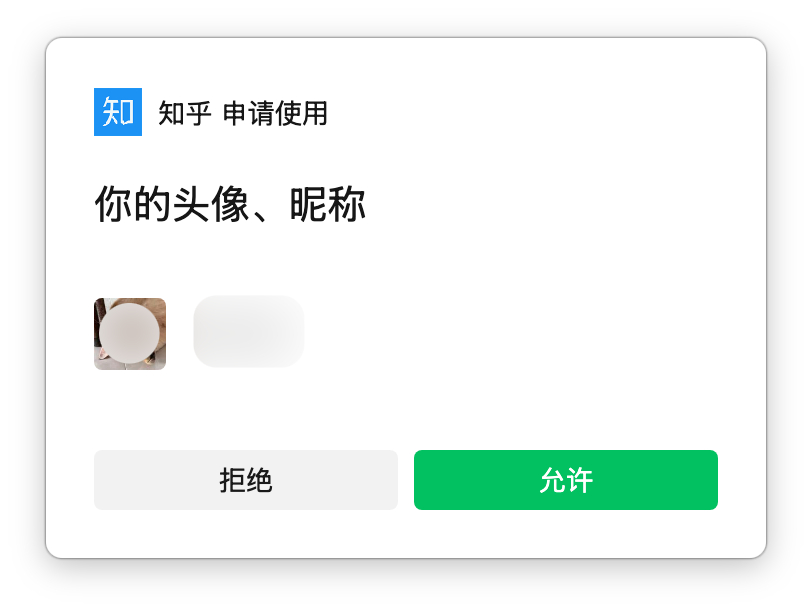Select the user avatar thumbnail

click(x=130, y=334)
